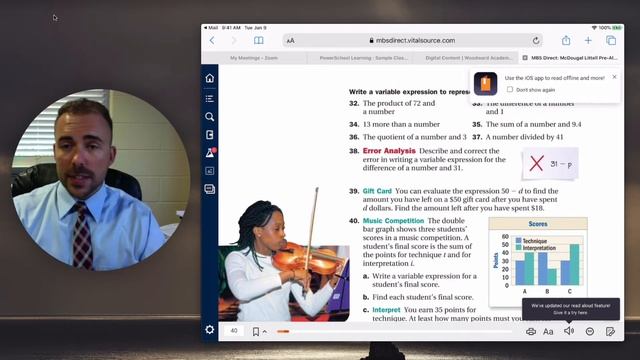The height and width of the screenshot is (360, 640).
Task: Click the presenter's circular webcam video
Action: click(101, 180)
